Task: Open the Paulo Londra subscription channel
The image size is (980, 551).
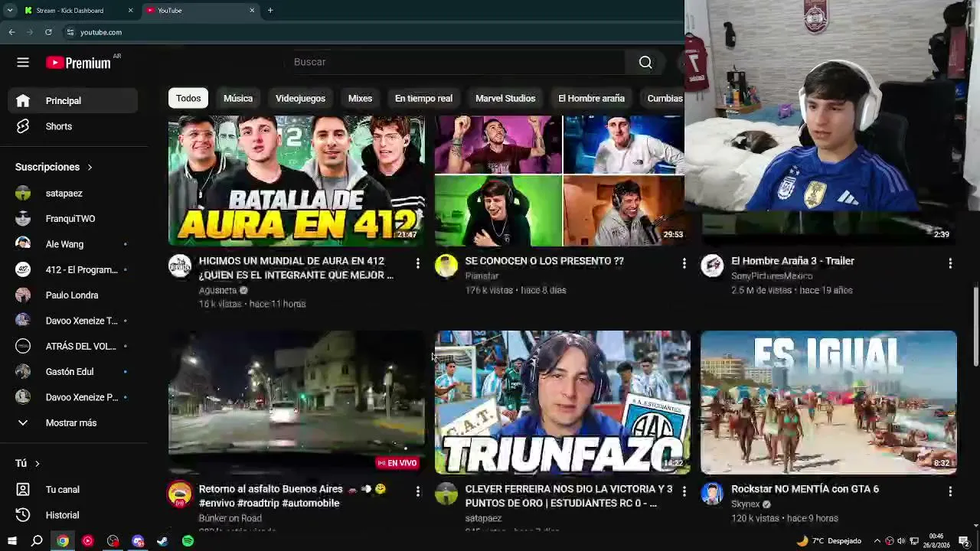Action: 73,295
